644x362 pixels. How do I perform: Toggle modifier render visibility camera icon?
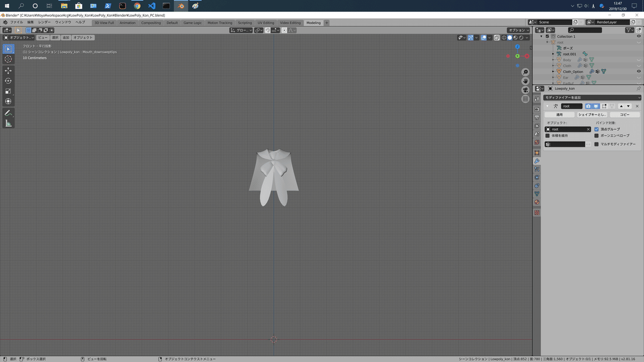(x=589, y=106)
